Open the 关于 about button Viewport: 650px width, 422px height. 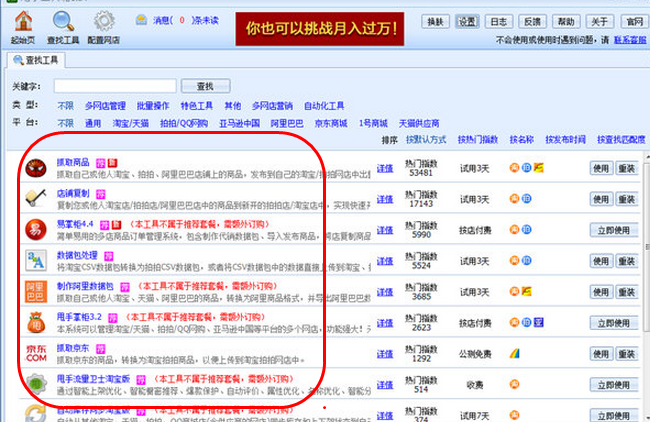tap(600, 22)
